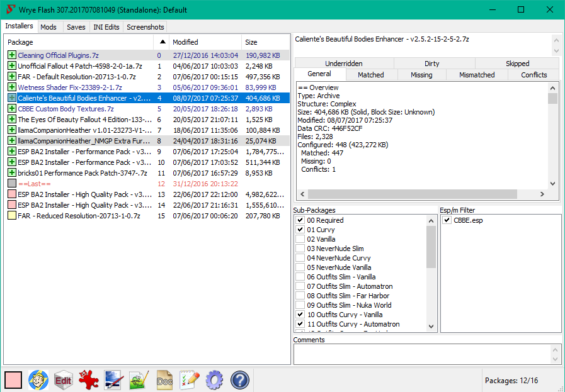
Task: Click the Sub-Packages list scroll down arrow
Action: point(431,327)
